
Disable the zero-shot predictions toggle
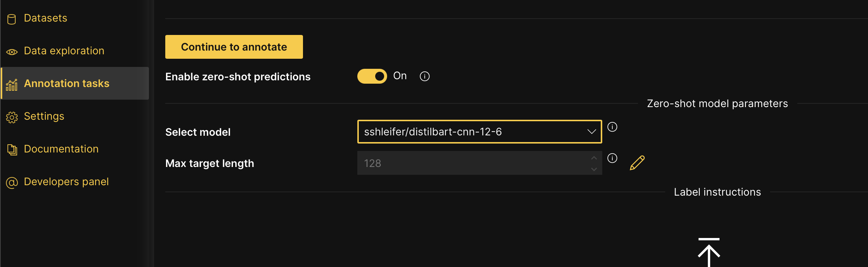click(372, 76)
